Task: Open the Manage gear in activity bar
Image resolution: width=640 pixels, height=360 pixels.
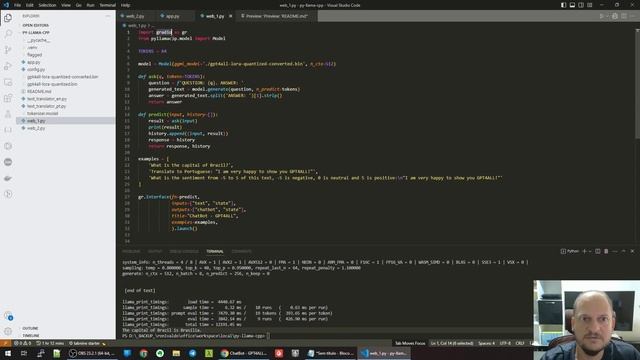Action: [x=8, y=331]
